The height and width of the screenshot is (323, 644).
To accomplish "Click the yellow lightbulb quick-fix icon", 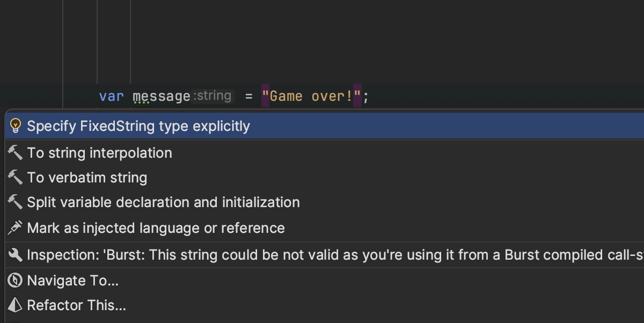I will [x=15, y=127].
